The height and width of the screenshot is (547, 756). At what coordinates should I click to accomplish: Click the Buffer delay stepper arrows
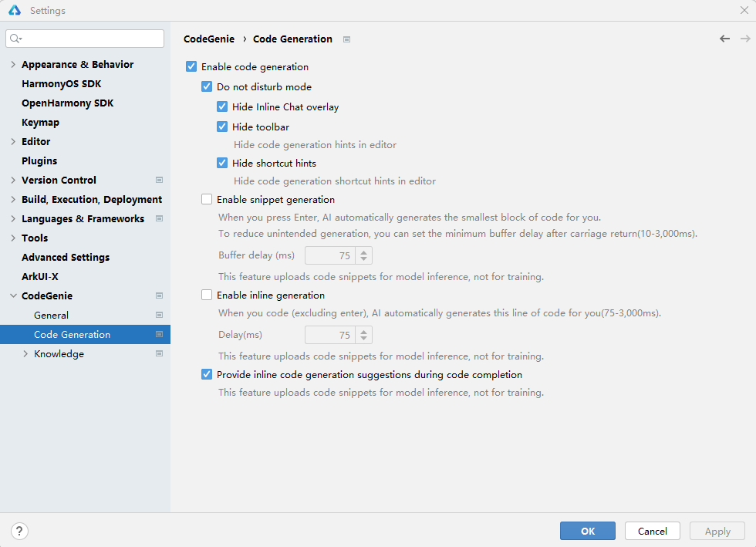pyautogui.click(x=364, y=255)
